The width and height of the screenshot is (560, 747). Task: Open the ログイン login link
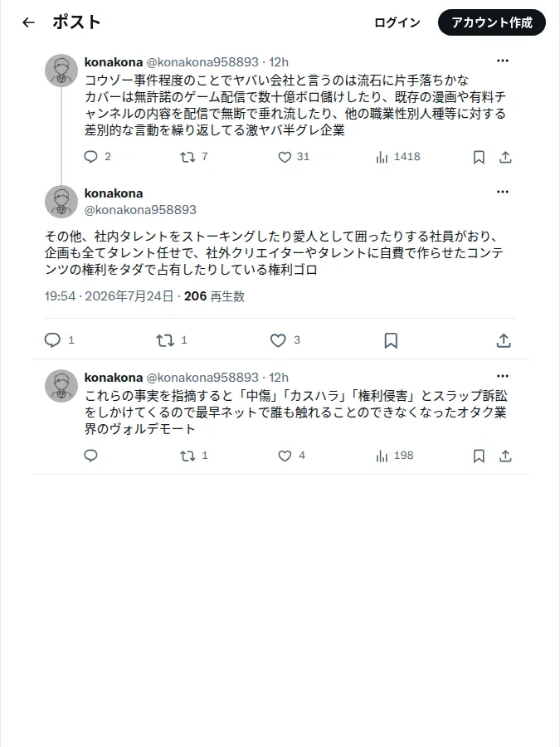pyautogui.click(x=397, y=22)
